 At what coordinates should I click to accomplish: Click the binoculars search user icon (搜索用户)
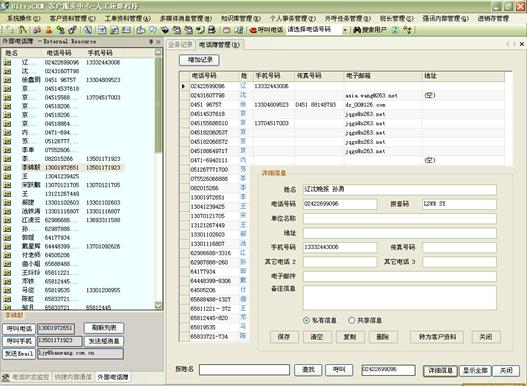[357, 30]
